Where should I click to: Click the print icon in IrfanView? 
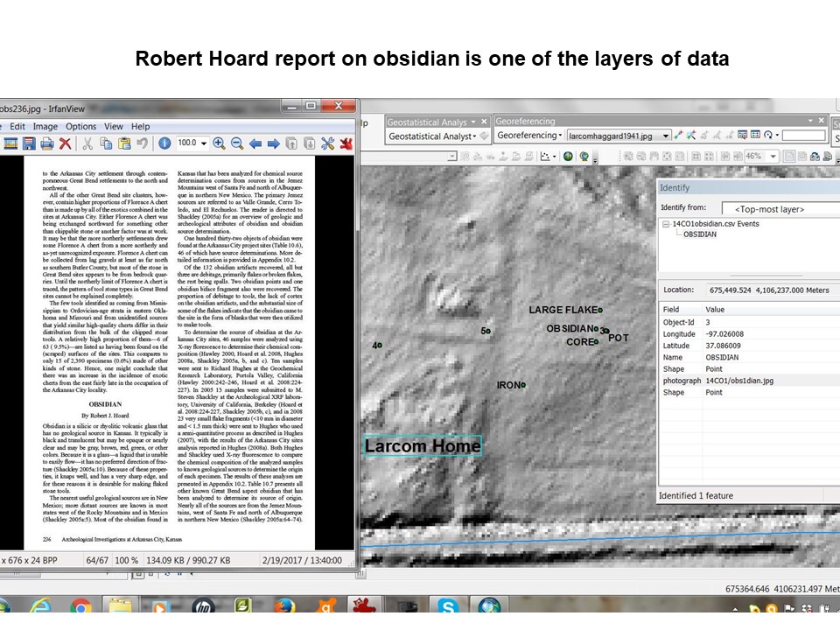point(46,143)
